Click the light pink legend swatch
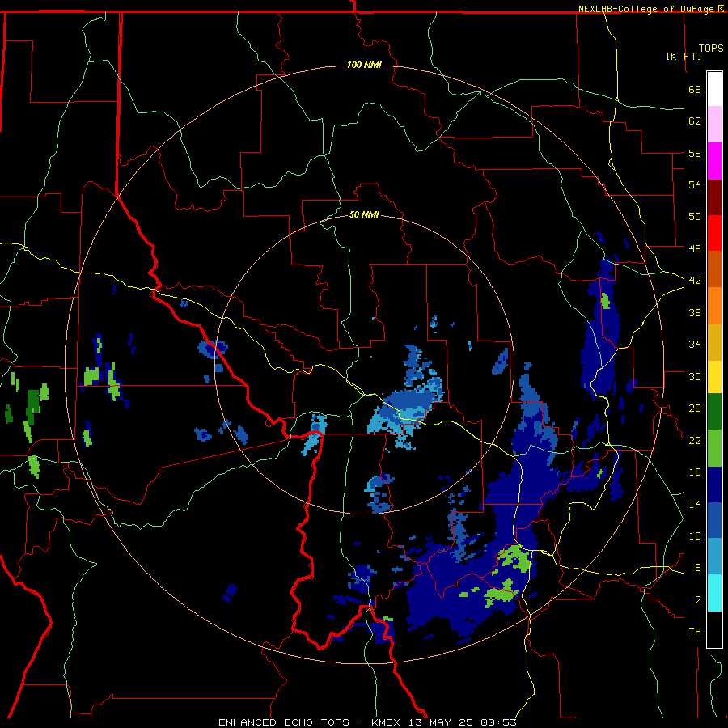 714,125
